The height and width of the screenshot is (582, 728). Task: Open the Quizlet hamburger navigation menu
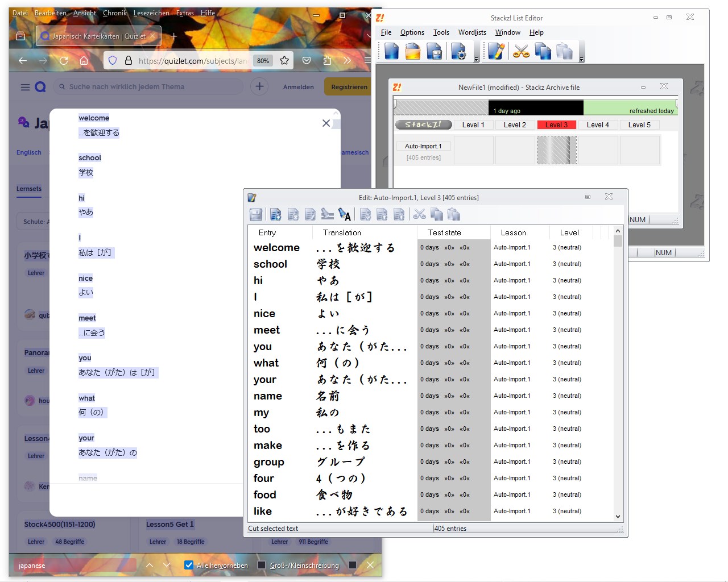pyautogui.click(x=25, y=87)
